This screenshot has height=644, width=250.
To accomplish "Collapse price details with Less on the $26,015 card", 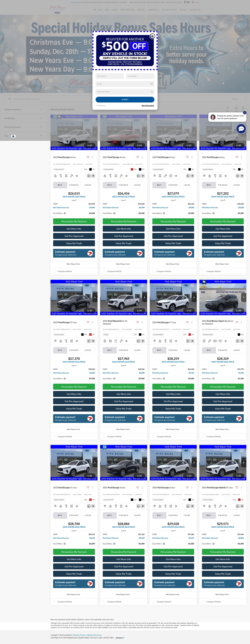I will (74, 200).
